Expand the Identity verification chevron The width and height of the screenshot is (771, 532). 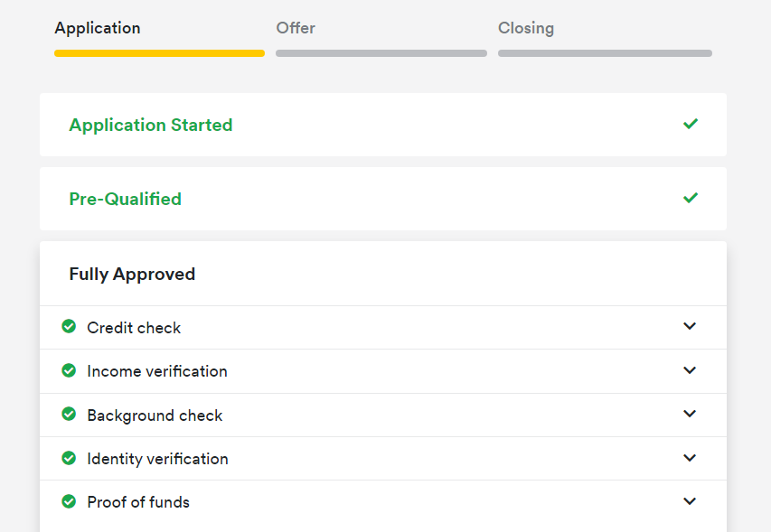coord(690,458)
